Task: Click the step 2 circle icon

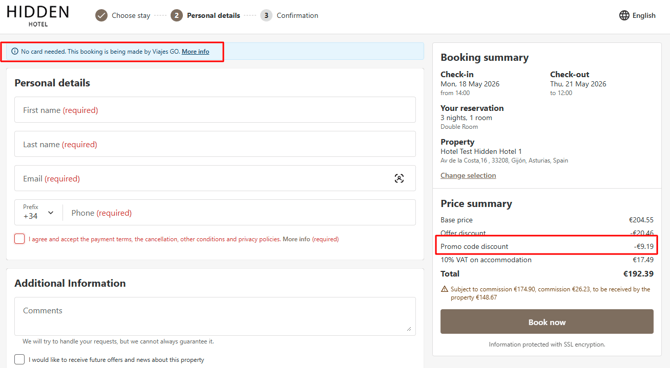Action: tap(176, 15)
